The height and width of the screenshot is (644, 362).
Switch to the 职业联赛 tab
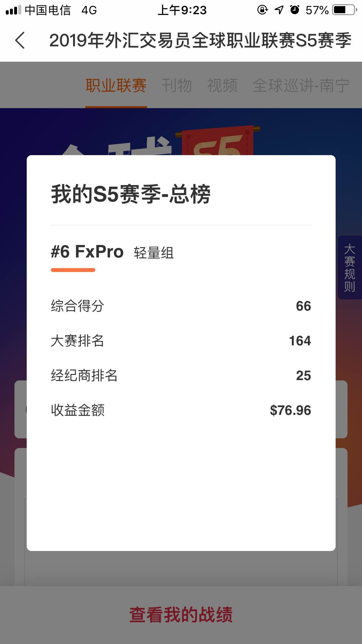[x=116, y=86]
